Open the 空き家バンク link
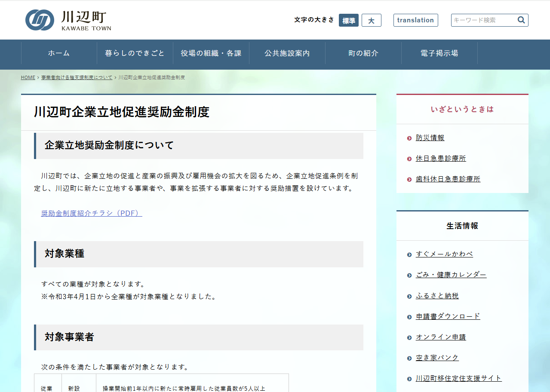The image size is (550, 392). click(x=437, y=358)
